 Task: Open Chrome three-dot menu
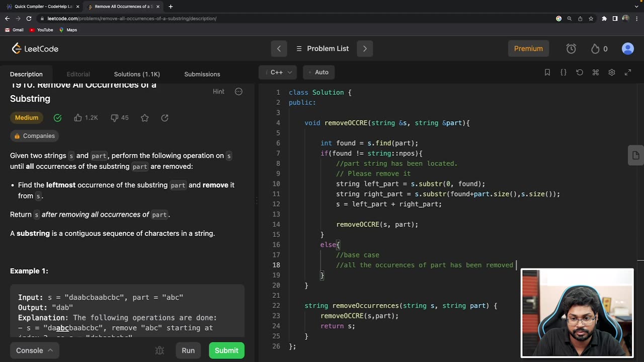636,19
